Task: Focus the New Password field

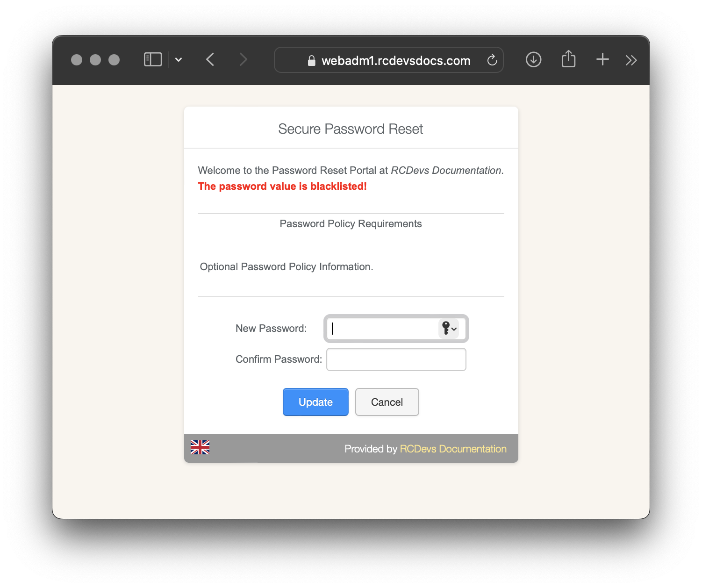Action: point(383,329)
